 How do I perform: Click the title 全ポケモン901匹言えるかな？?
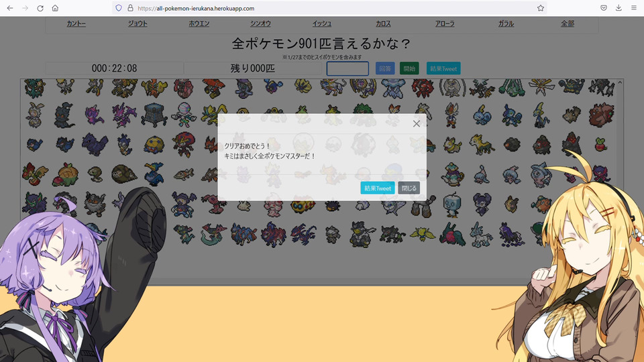[x=321, y=44]
